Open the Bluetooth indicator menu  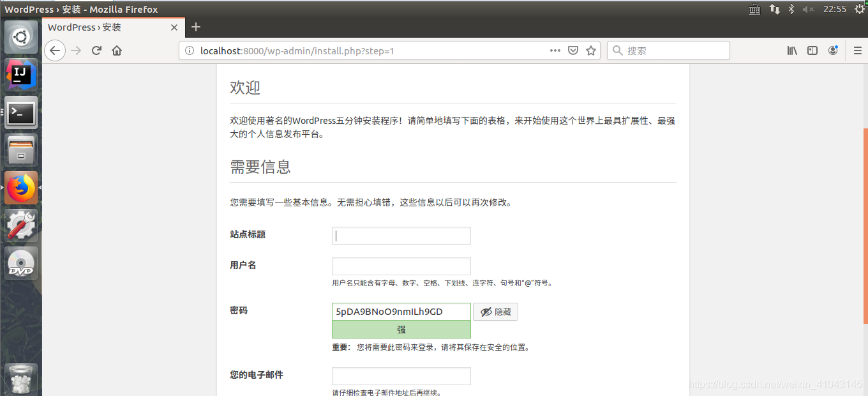791,9
